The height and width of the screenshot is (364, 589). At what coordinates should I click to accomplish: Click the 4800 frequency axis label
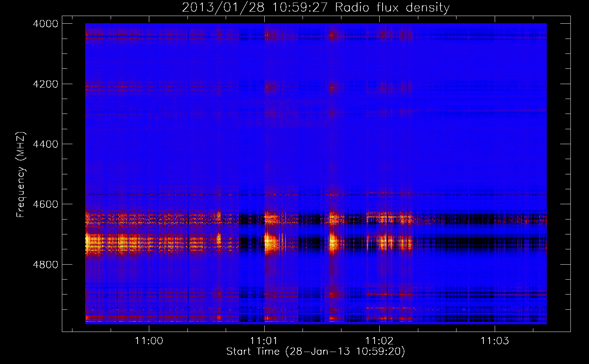(x=46, y=265)
